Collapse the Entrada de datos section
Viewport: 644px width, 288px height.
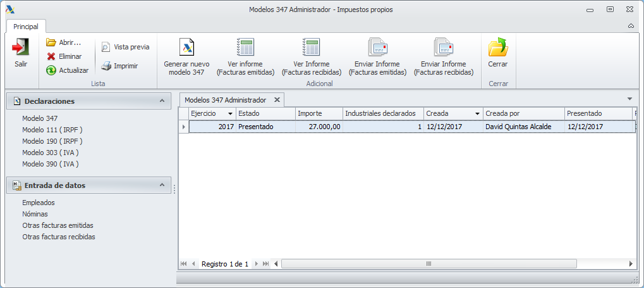[x=162, y=185]
